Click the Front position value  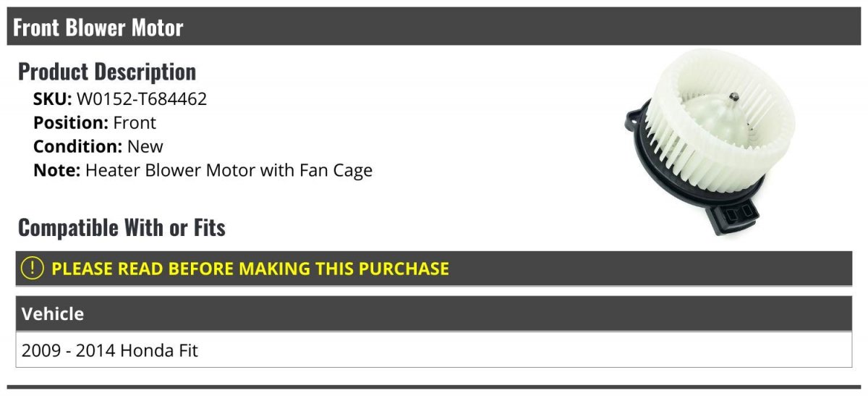point(135,123)
